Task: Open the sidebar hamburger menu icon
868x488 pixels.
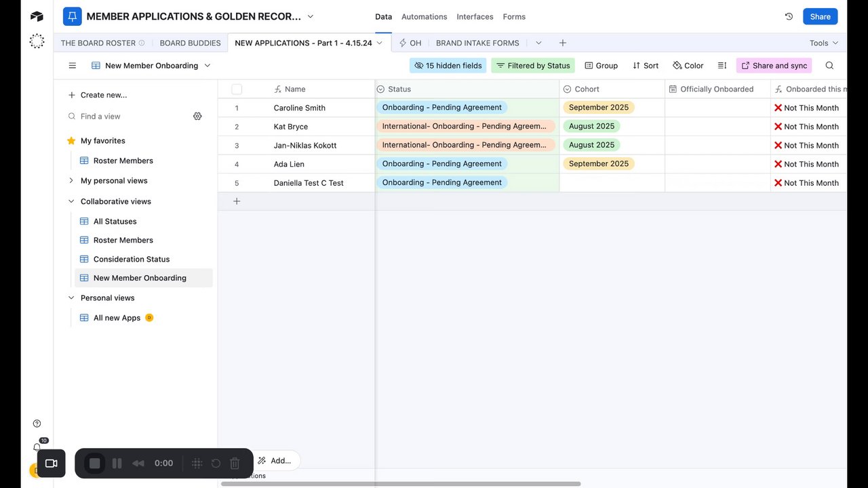Action: pyautogui.click(x=73, y=66)
